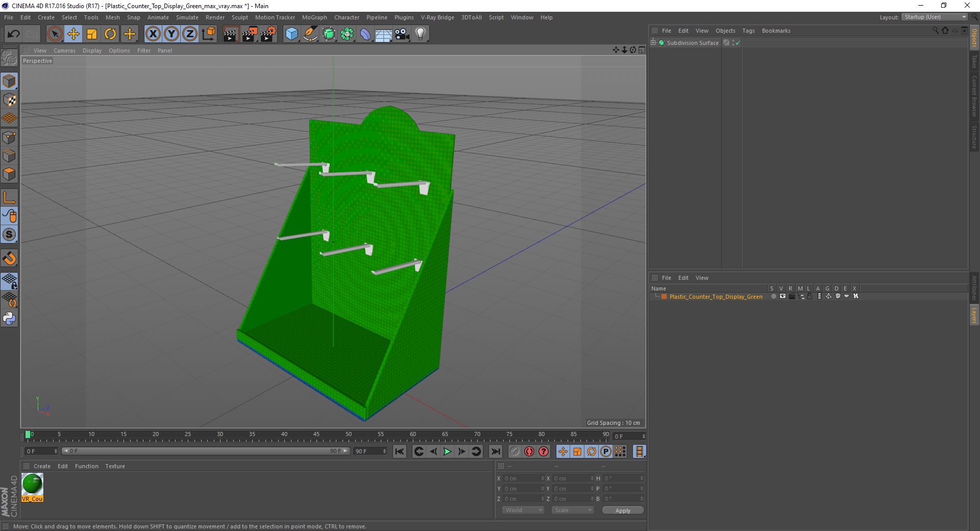Toggle Z axis lock
Viewport: 980px width, 531px height.
[x=190, y=34]
